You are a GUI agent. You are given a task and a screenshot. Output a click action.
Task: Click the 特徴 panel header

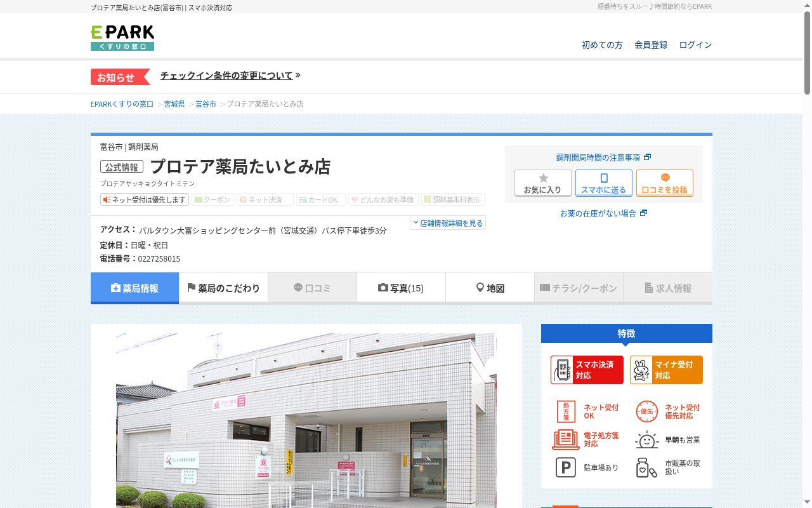pyautogui.click(x=627, y=333)
